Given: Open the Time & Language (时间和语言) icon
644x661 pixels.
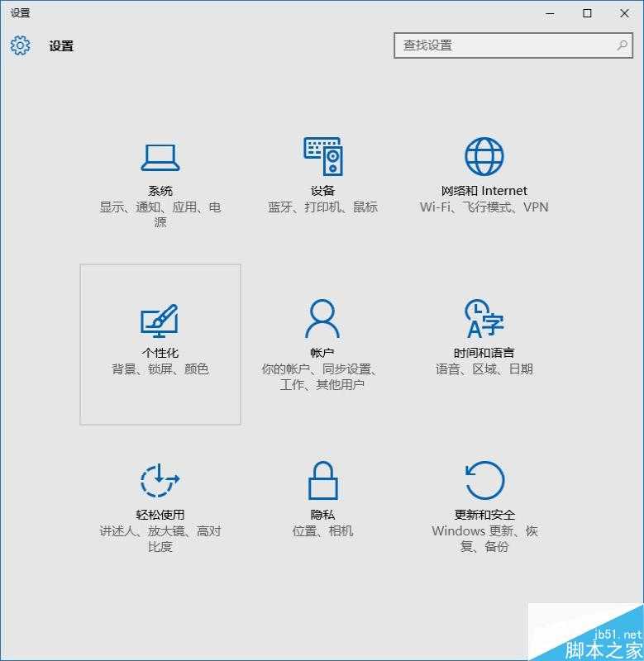Looking at the screenshot, I should [484, 318].
